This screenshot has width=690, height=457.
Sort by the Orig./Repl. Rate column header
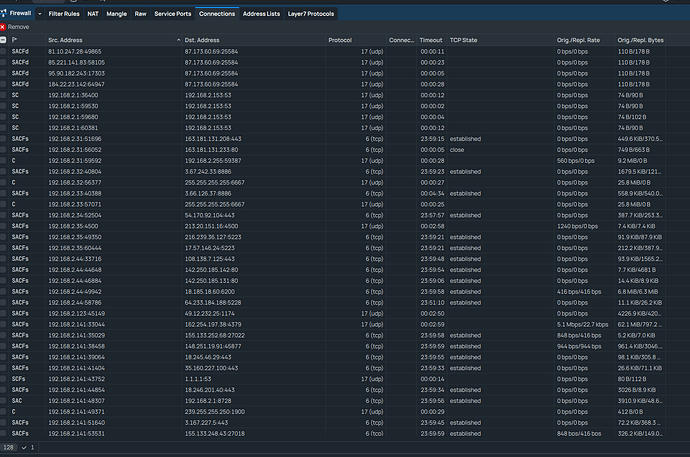coord(578,40)
